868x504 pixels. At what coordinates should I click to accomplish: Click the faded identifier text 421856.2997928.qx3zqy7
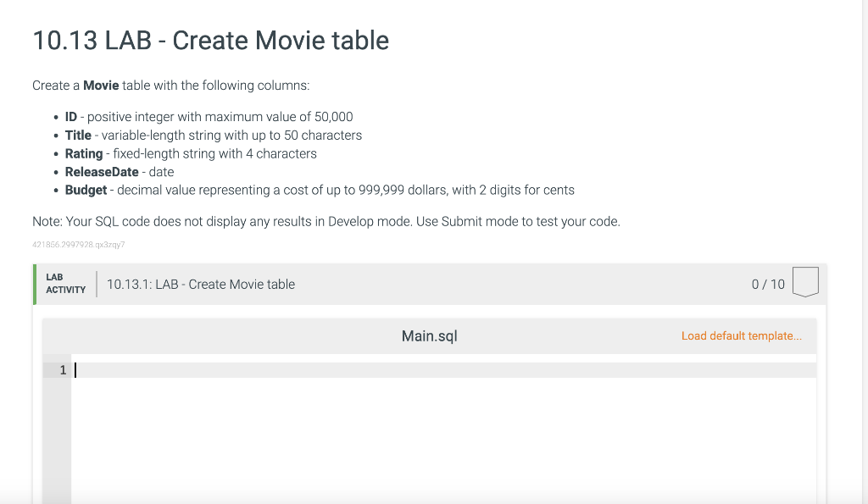[79, 244]
